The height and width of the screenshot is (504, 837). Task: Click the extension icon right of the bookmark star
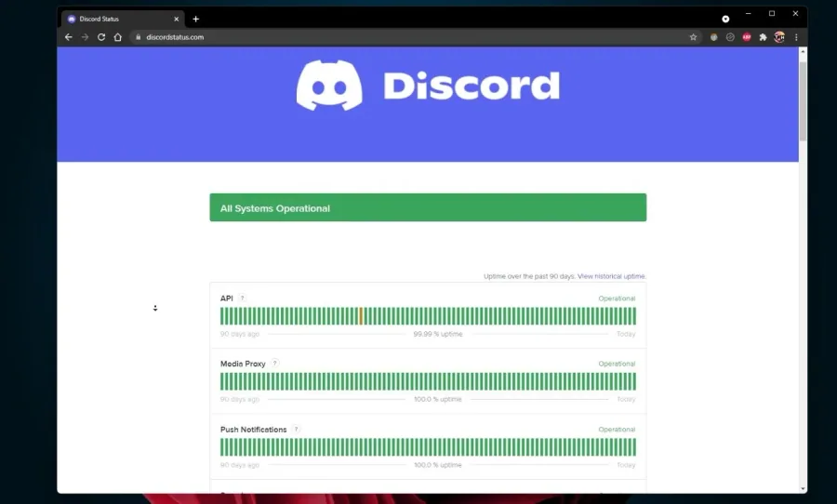(713, 37)
